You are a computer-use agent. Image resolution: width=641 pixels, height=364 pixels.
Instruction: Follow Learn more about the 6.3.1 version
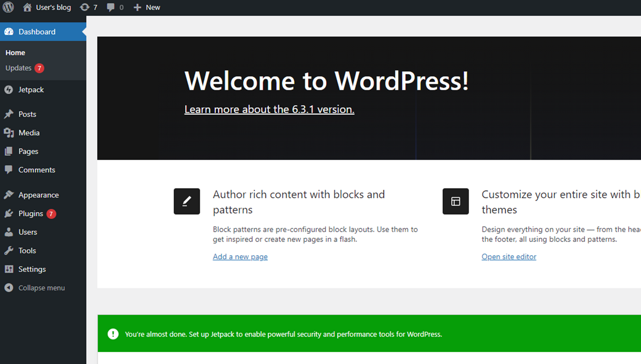(269, 109)
